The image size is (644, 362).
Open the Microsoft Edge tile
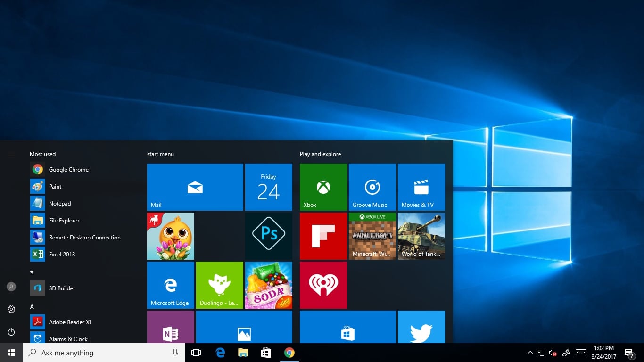(x=171, y=285)
